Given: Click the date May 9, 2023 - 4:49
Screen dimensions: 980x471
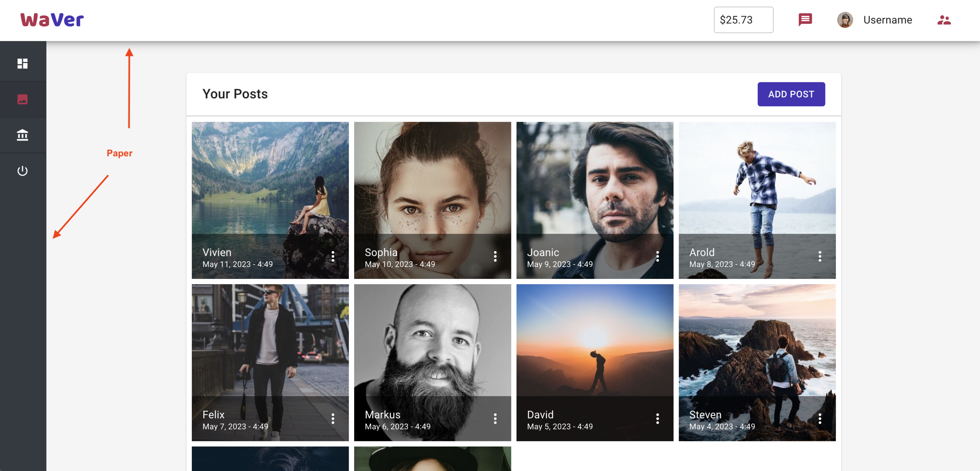Looking at the screenshot, I should tap(560, 265).
